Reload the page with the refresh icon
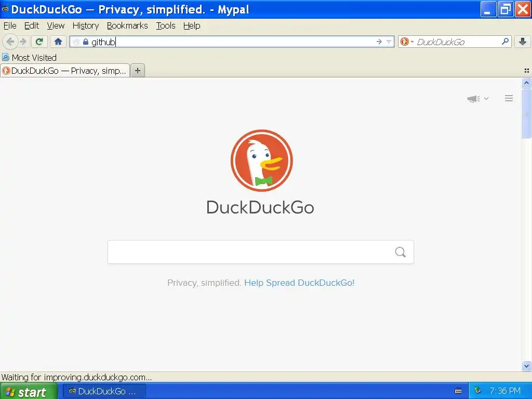 click(39, 42)
